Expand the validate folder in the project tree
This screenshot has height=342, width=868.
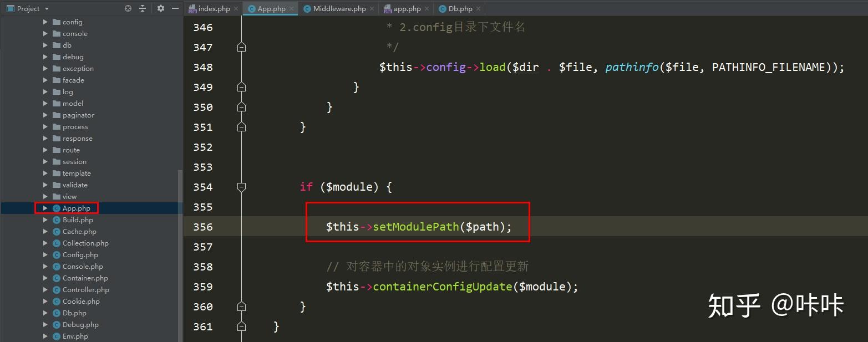click(x=45, y=185)
